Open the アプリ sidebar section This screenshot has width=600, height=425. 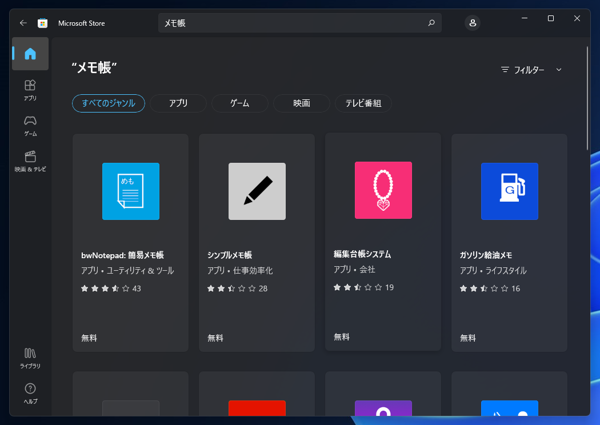(x=30, y=90)
